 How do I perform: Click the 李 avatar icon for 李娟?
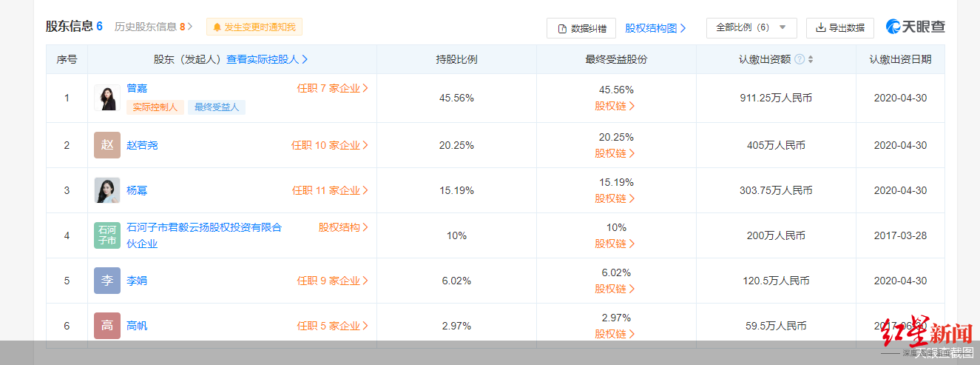(107, 281)
